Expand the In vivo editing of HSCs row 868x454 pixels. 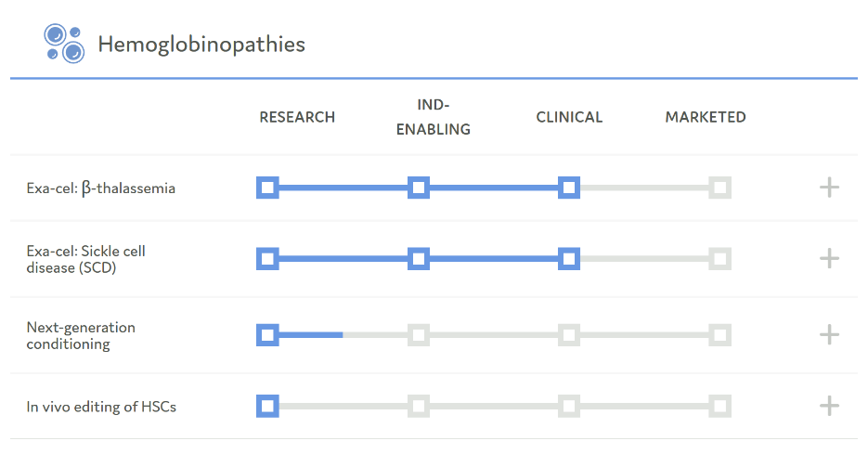tap(829, 406)
